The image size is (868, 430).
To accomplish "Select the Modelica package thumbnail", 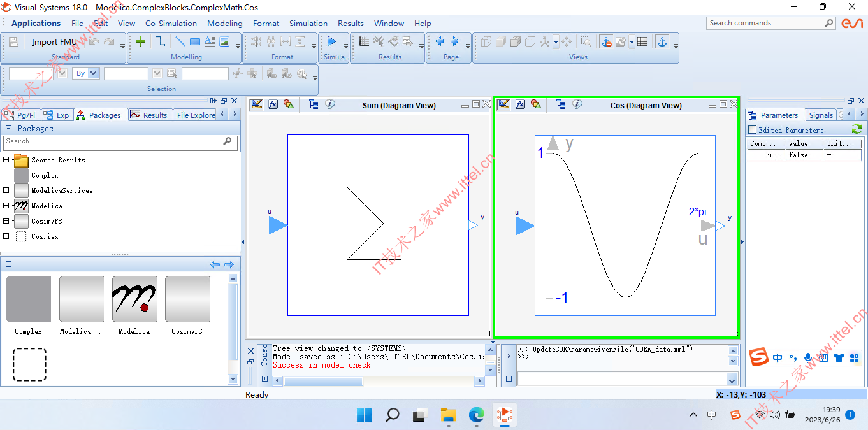I will [x=134, y=305].
